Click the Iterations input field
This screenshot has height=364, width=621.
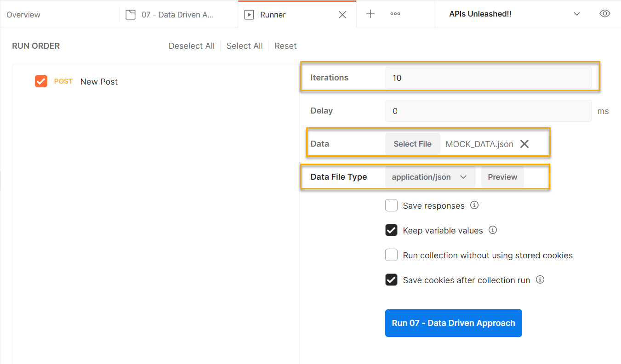(488, 78)
